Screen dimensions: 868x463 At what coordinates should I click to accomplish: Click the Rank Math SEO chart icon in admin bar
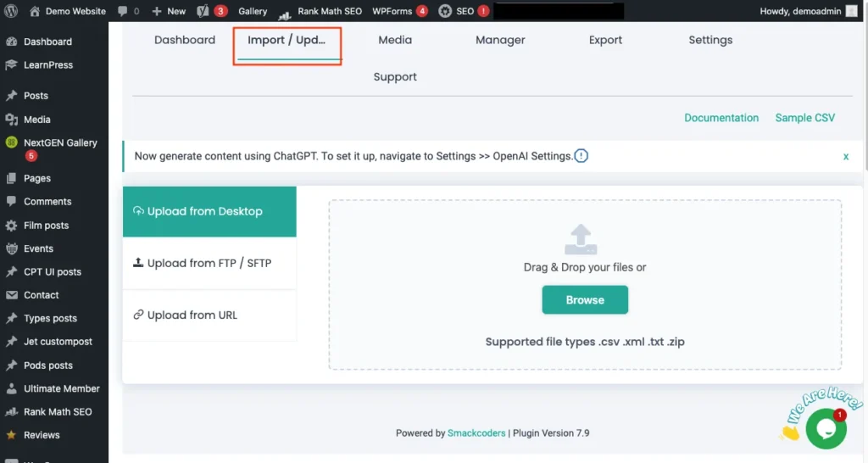pyautogui.click(x=285, y=12)
